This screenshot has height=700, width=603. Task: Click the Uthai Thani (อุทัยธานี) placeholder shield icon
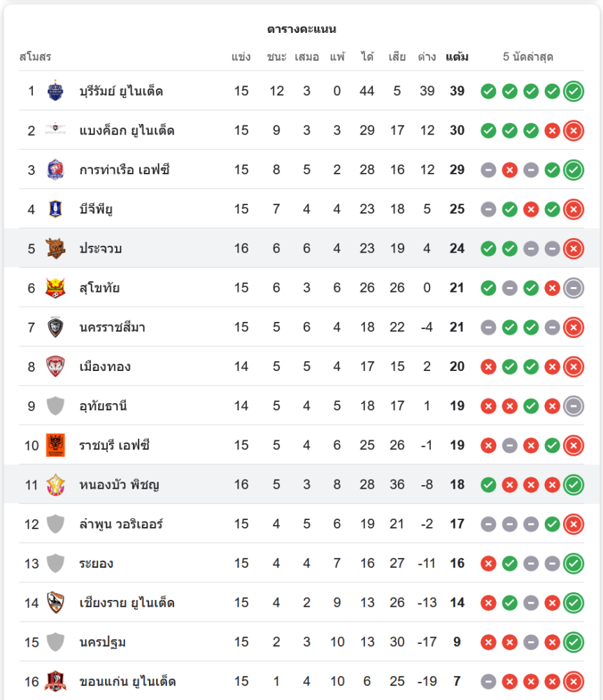point(55,406)
